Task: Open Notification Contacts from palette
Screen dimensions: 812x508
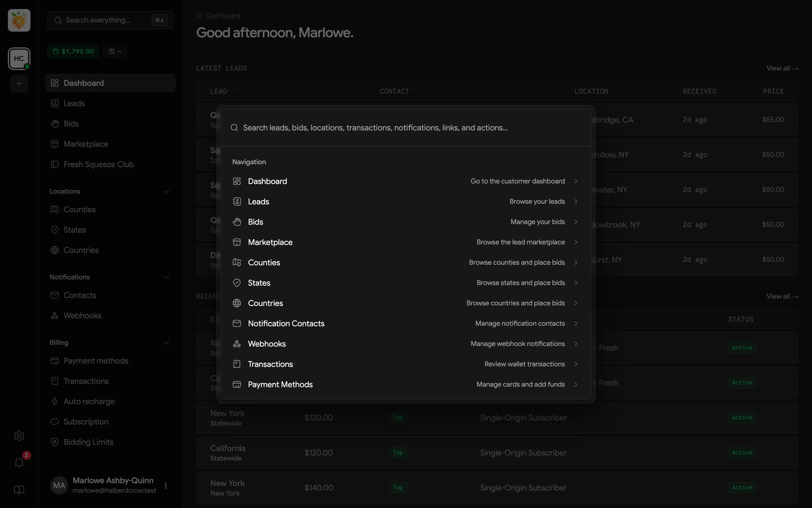Action: pyautogui.click(x=406, y=323)
